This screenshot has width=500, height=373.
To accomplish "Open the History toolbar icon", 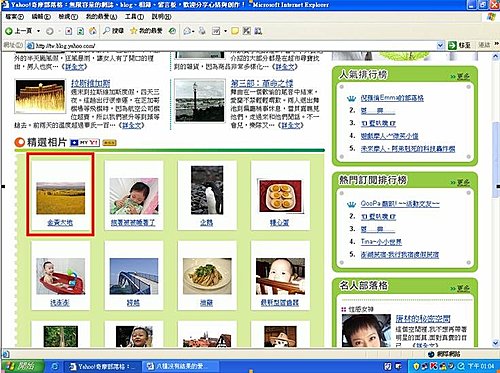I will tap(172, 31).
